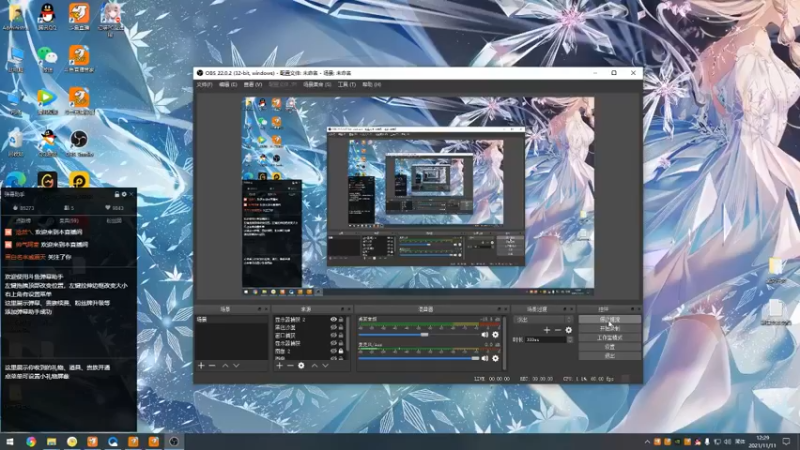This screenshot has width=800, height=450.
Task: Remove the scene transition with the minus icon
Action: coord(558,330)
